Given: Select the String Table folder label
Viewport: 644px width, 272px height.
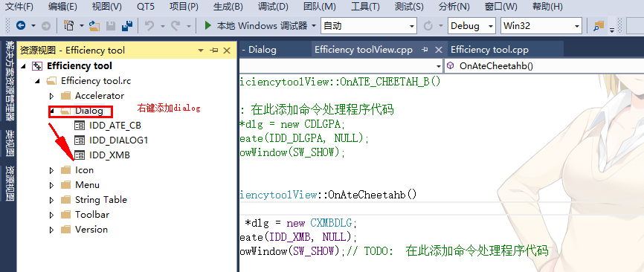Looking at the screenshot, I should (101, 200).
